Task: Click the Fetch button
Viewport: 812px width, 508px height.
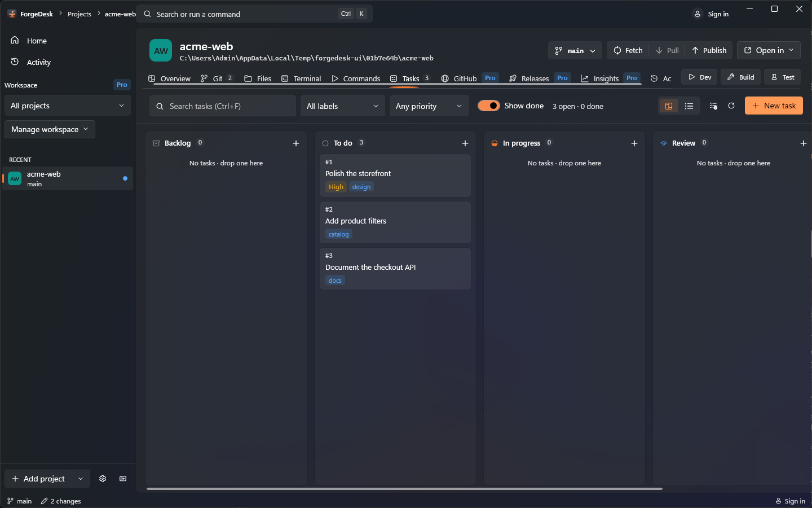Action: 628,50
